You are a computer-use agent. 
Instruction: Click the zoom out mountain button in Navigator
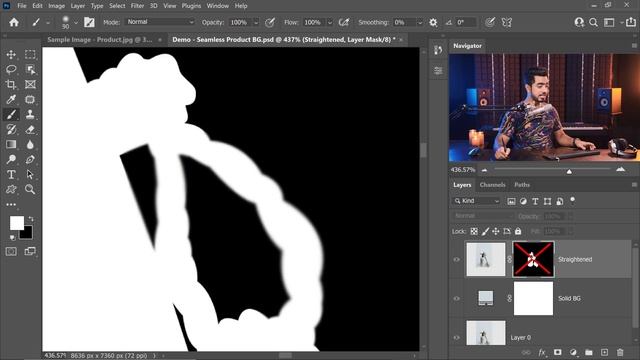click(x=484, y=170)
